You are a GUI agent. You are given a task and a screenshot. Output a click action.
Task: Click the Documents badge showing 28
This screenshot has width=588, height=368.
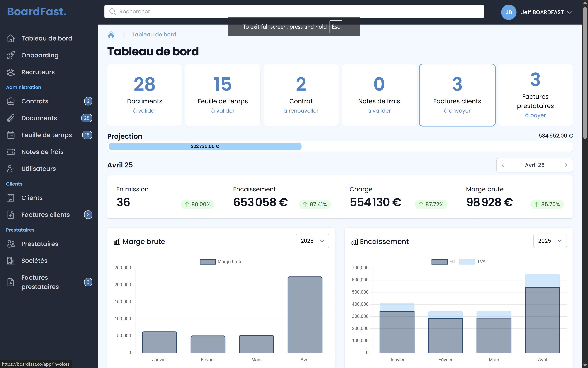87,118
